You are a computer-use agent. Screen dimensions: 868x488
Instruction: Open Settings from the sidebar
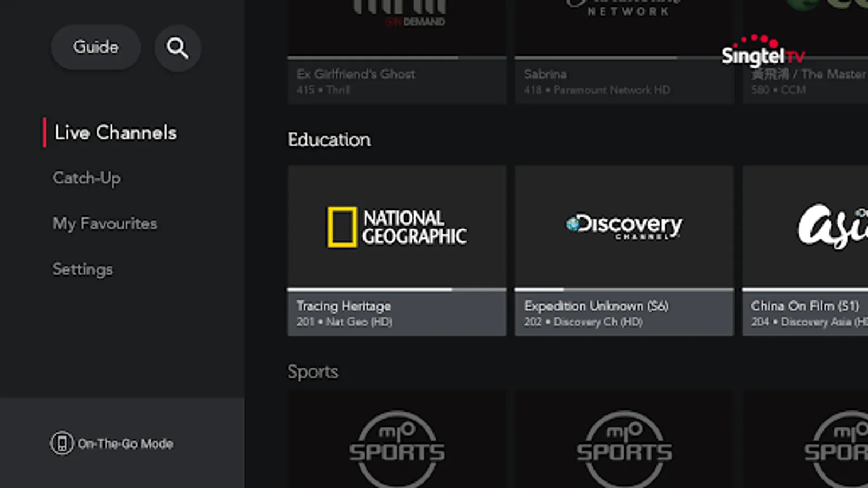point(82,269)
